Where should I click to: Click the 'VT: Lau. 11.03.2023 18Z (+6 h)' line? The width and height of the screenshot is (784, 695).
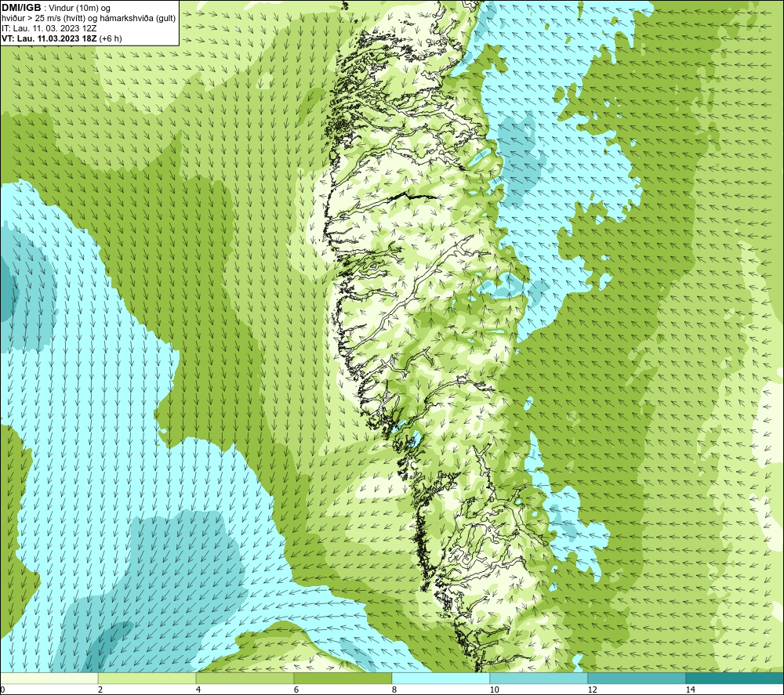pos(61,38)
